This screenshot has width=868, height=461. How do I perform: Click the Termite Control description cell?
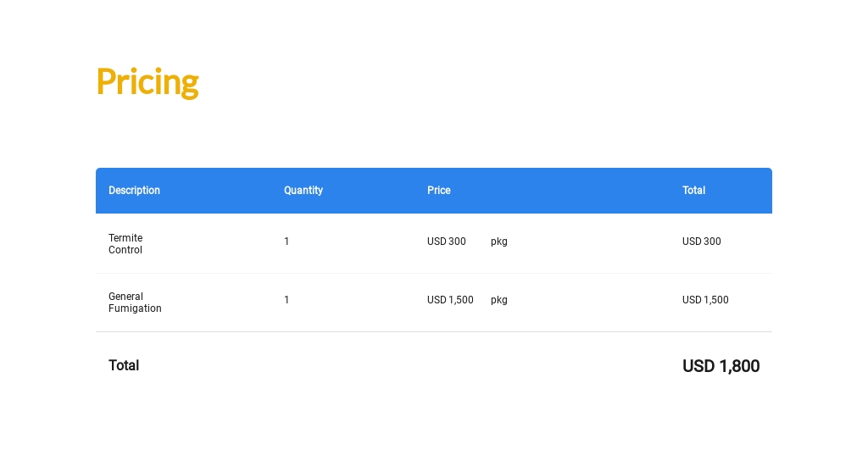pos(125,243)
